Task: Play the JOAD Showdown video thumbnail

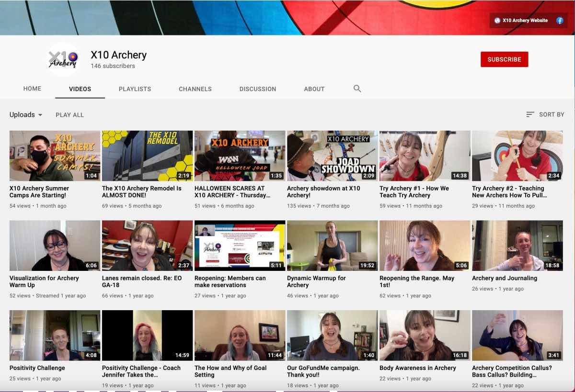Action: click(332, 156)
